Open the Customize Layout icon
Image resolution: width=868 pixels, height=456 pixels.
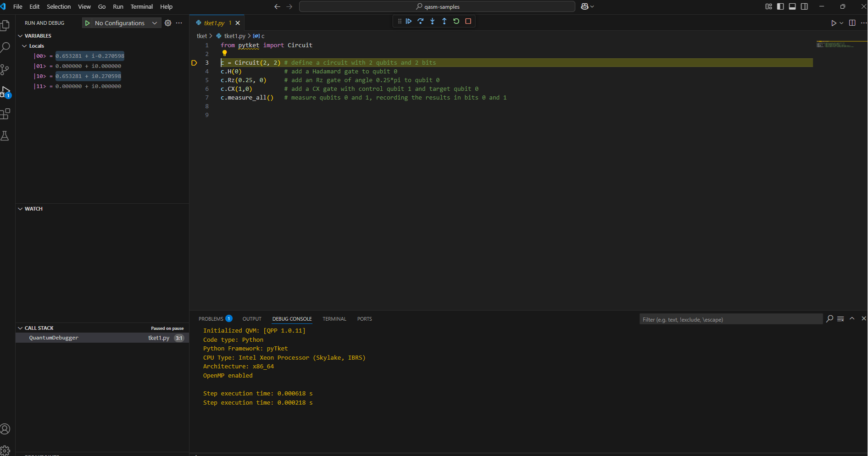[769, 6]
